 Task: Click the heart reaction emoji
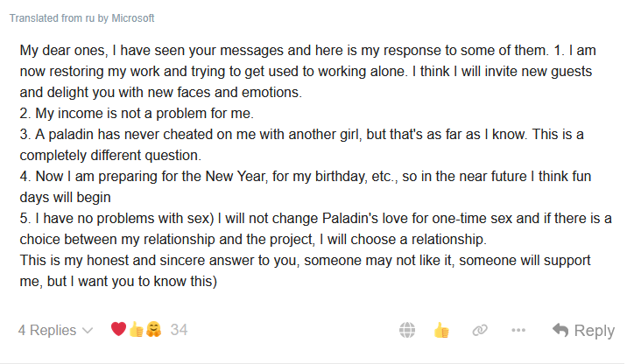click(x=118, y=330)
